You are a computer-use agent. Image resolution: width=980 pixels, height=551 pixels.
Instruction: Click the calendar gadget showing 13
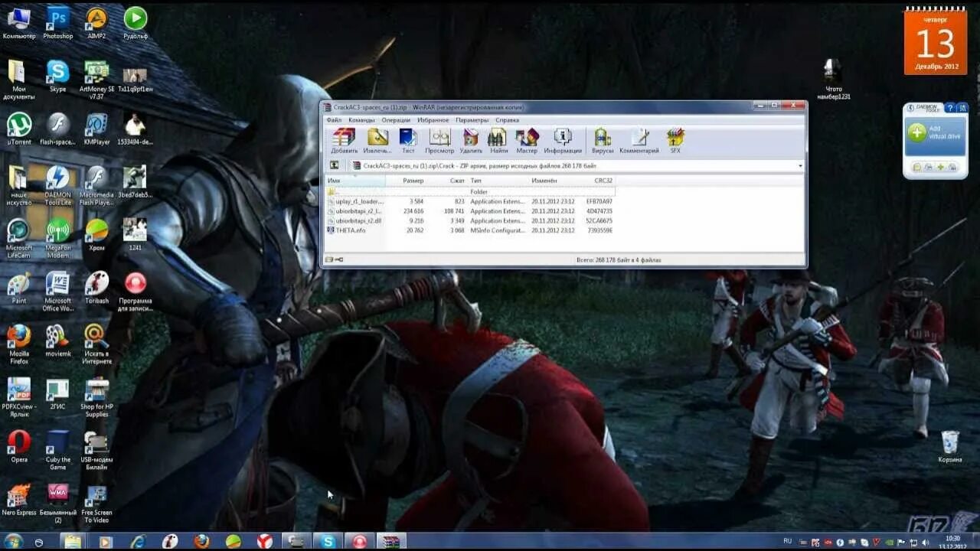935,41
